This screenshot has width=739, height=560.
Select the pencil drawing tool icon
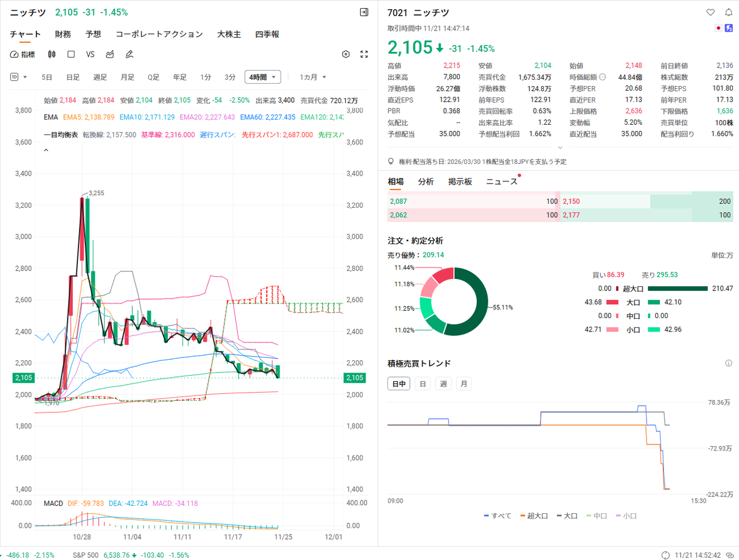click(x=129, y=54)
